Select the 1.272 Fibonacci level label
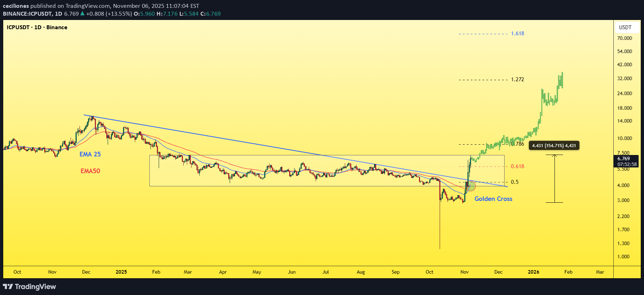The height and width of the screenshot is (295, 644). coord(517,79)
